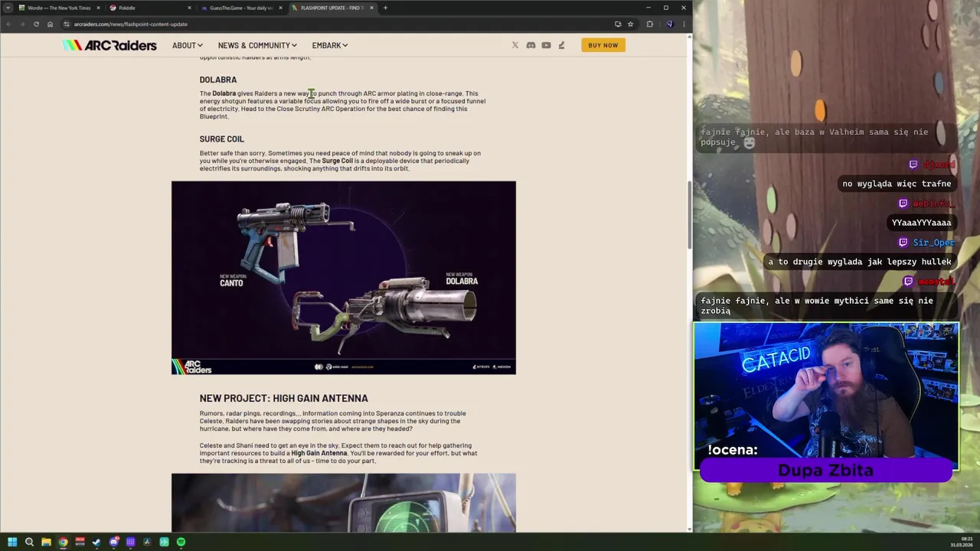Click Chrome icon in taskbar
The width and height of the screenshot is (980, 551).
pos(63,542)
